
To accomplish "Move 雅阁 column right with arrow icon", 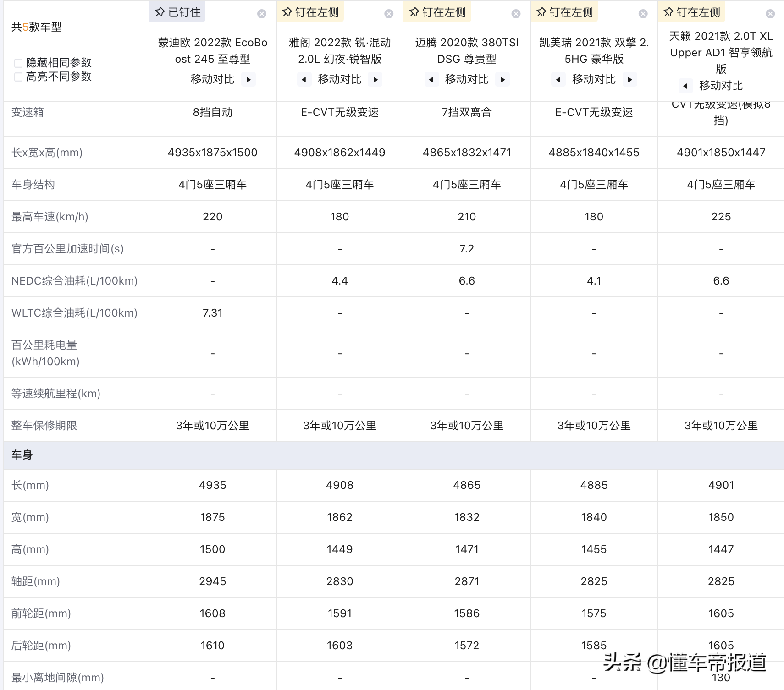I will click(376, 80).
